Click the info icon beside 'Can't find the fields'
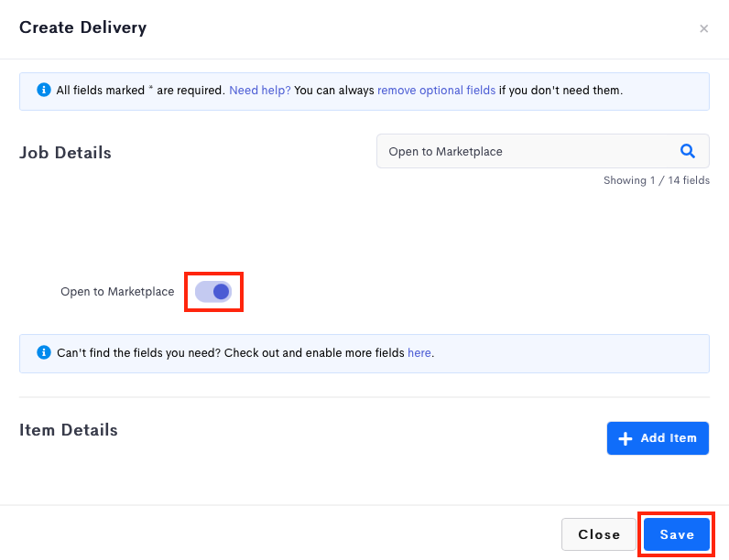 pyautogui.click(x=43, y=352)
